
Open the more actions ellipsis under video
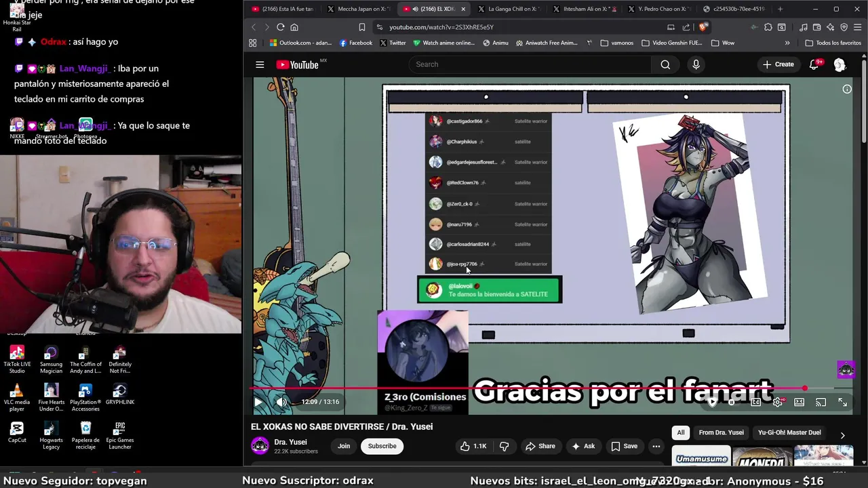click(656, 446)
